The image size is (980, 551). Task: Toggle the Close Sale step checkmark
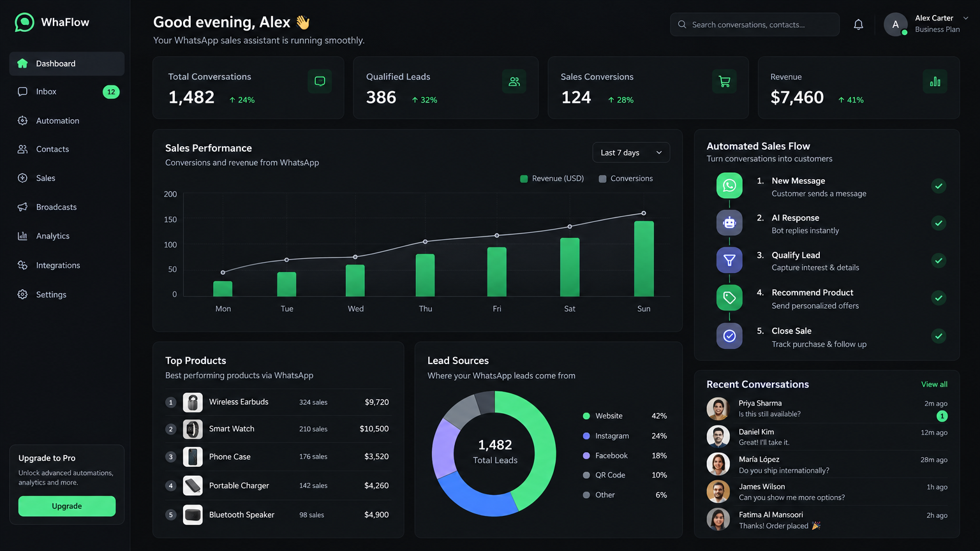[939, 336]
